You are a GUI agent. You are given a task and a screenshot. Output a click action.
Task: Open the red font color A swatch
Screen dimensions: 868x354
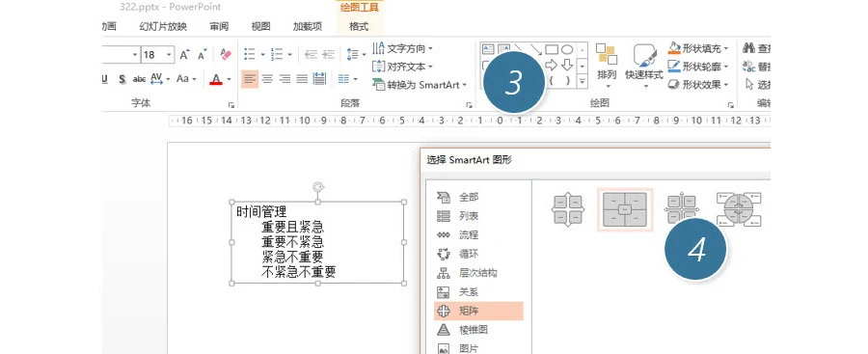click(x=216, y=79)
